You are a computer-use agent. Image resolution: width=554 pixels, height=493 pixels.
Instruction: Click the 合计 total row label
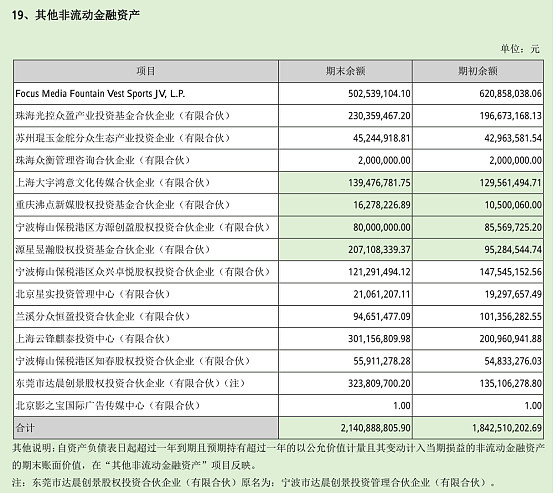click(25, 428)
